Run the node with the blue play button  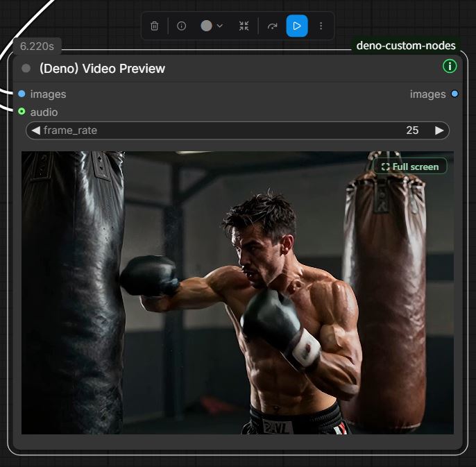coord(297,26)
